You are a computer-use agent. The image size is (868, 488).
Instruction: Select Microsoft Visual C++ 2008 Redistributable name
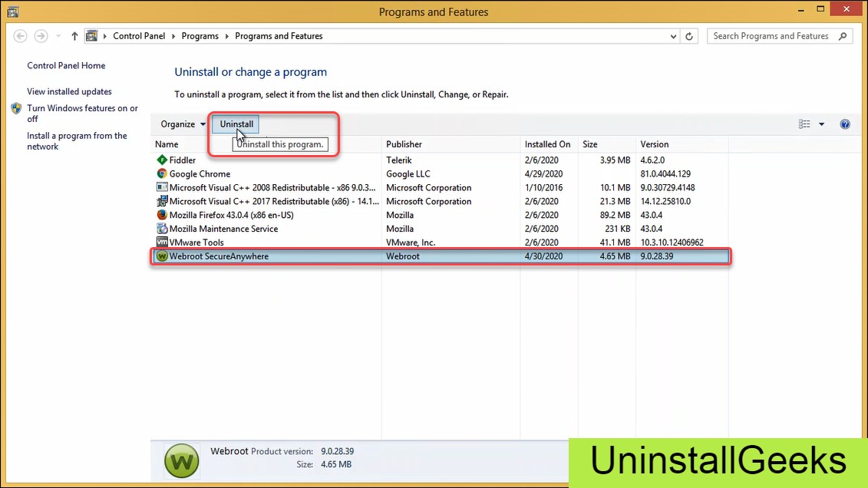(272, 187)
